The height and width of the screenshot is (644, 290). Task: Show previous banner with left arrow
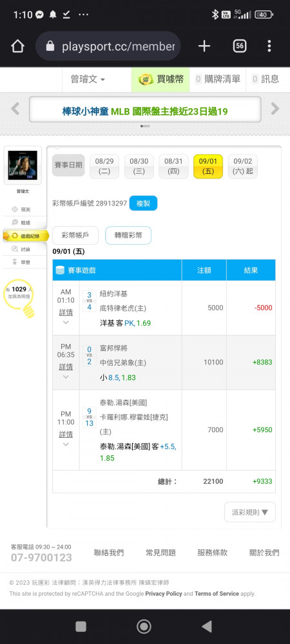15,109
